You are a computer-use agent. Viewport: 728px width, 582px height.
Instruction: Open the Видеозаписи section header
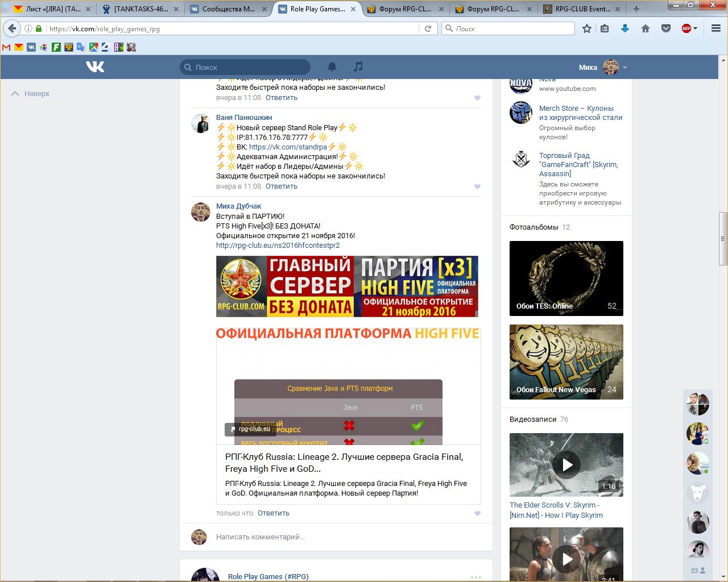tap(533, 419)
